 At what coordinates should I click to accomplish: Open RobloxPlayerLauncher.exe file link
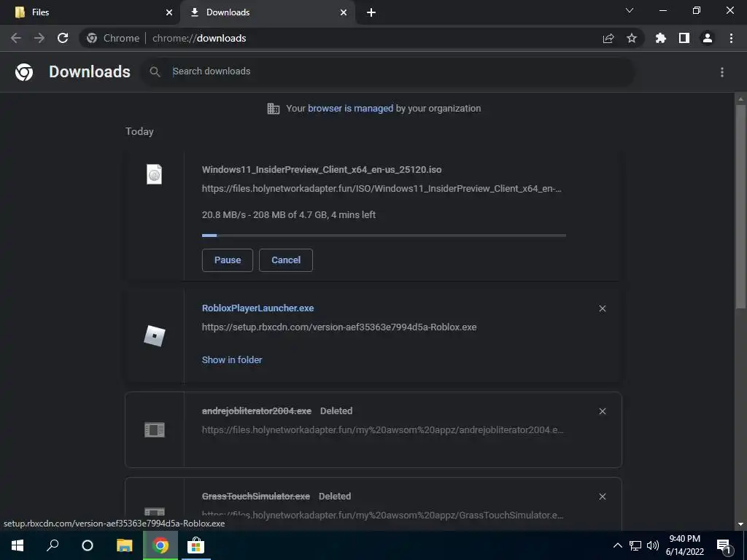point(258,308)
